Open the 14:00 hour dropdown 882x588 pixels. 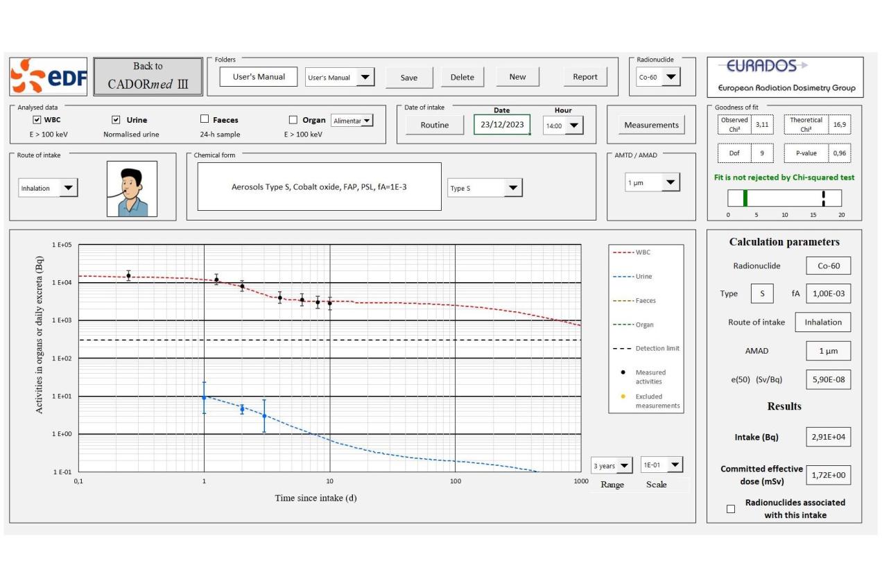[x=563, y=126]
